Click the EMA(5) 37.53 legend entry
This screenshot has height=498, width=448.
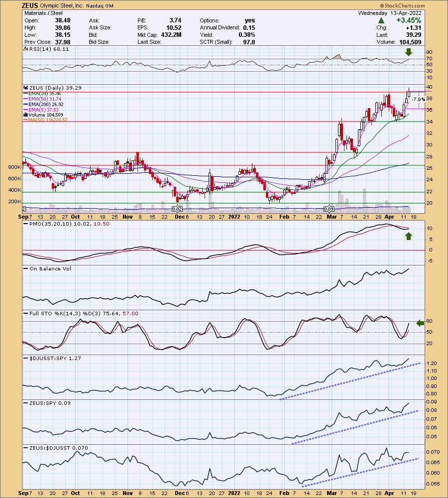tap(41, 110)
